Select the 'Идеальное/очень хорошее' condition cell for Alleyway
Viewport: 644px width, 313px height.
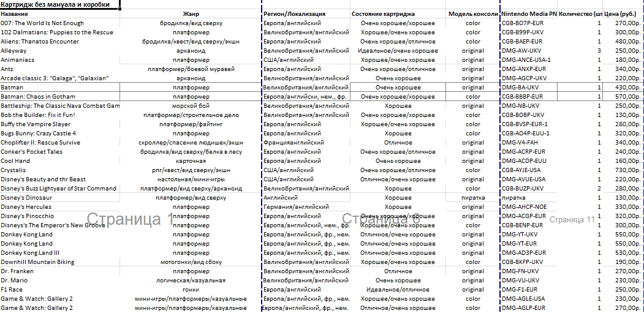(x=398, y=50)
